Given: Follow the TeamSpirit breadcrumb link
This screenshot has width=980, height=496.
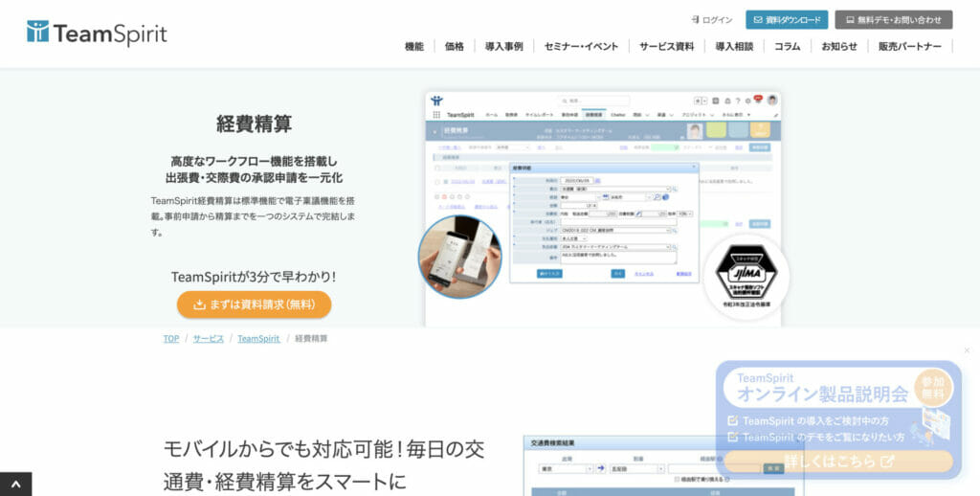Looking at the screenshot, I should (258, 338).
